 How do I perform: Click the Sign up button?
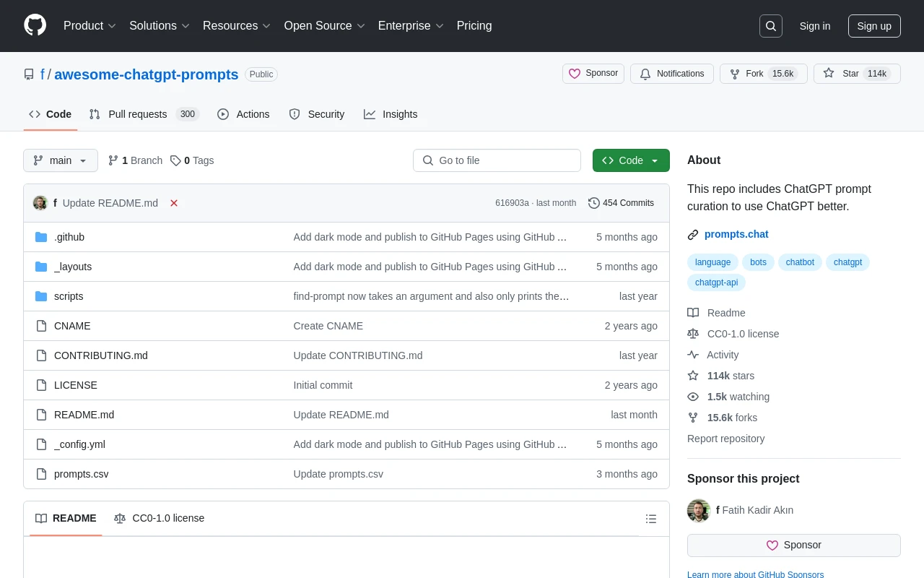pos(873,26)
